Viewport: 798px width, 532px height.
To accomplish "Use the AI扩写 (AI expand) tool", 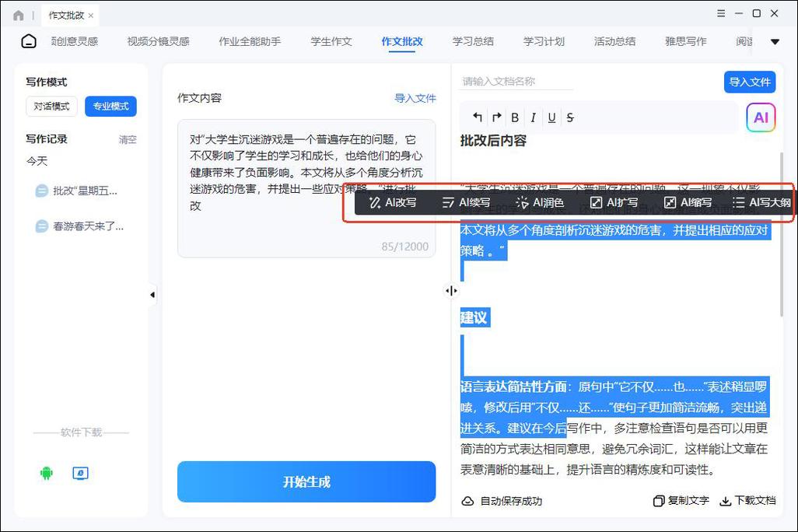I will tap(614, 203).
